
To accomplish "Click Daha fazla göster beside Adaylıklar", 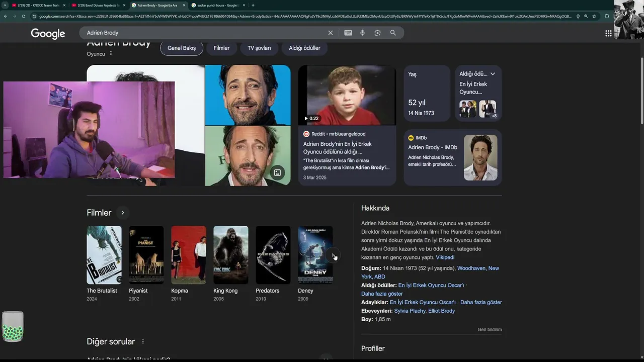I will click(x=481, y=302).
